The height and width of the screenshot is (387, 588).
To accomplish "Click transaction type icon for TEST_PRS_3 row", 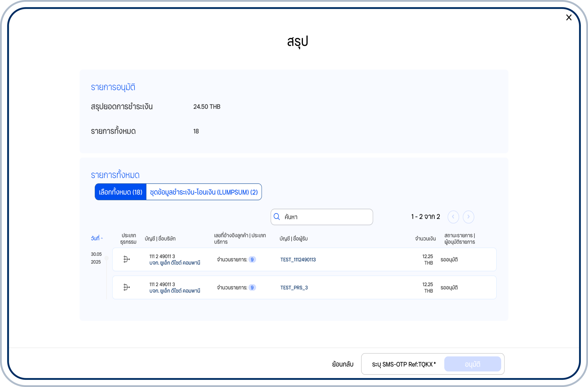I will 127,287.
